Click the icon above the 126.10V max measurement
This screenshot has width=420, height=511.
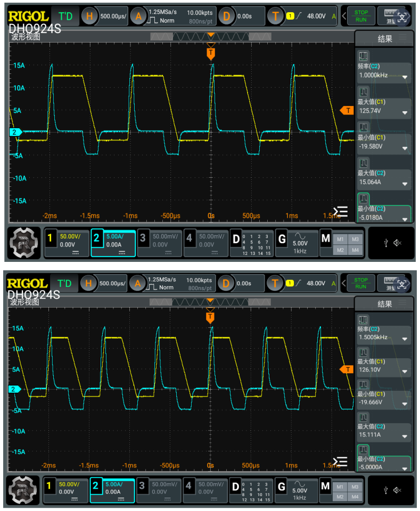[x=363, y=352]
